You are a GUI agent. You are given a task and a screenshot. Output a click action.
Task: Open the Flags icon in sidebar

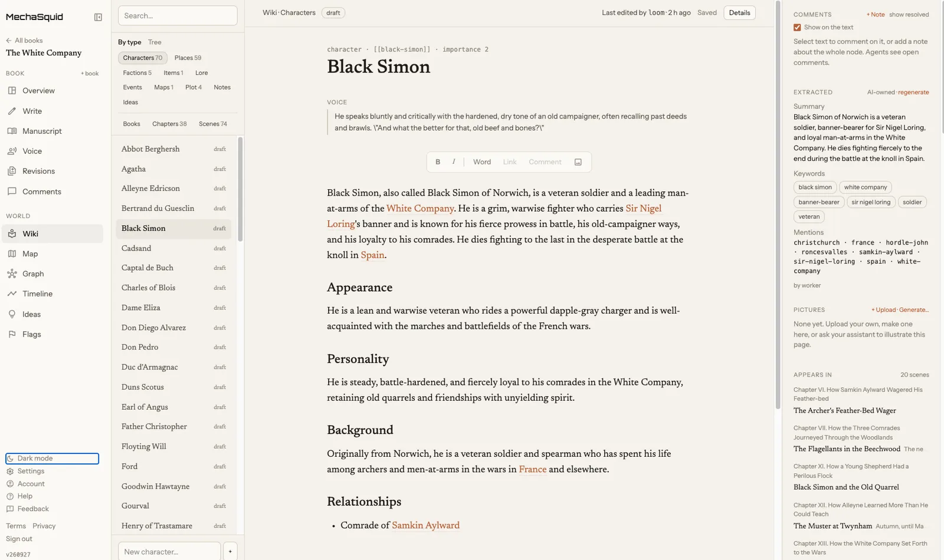click(12, 334)
